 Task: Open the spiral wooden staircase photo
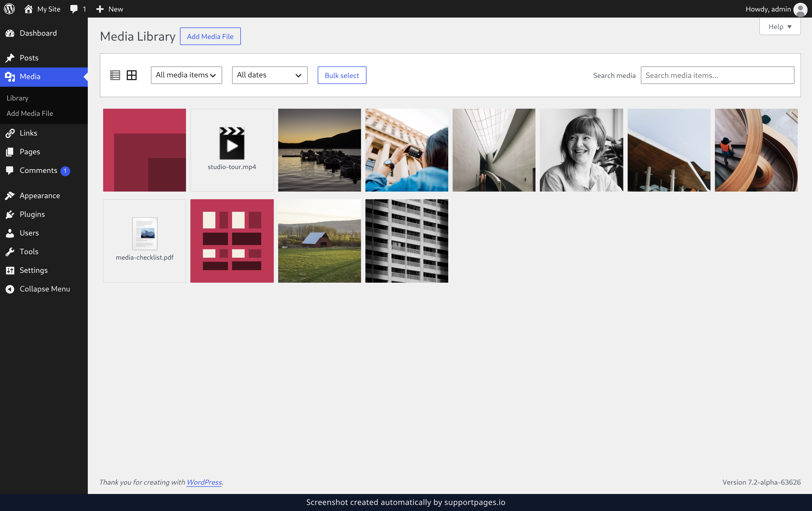[756, 150]
